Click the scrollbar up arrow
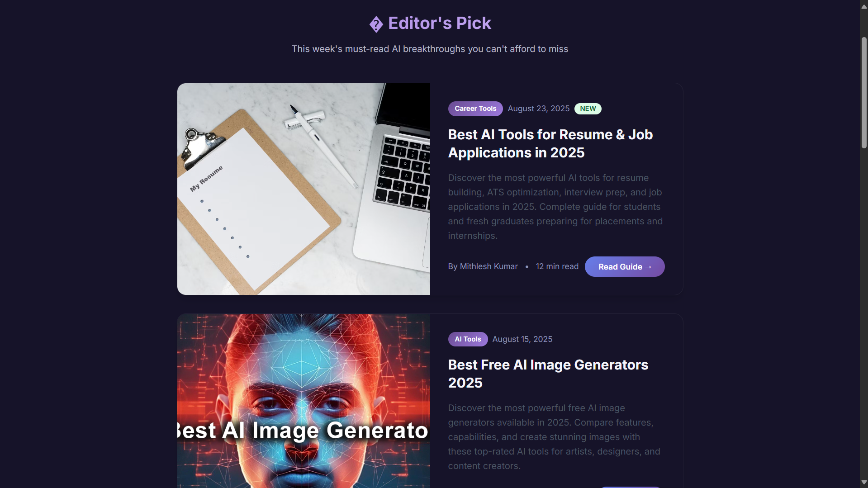 (864, 6)
